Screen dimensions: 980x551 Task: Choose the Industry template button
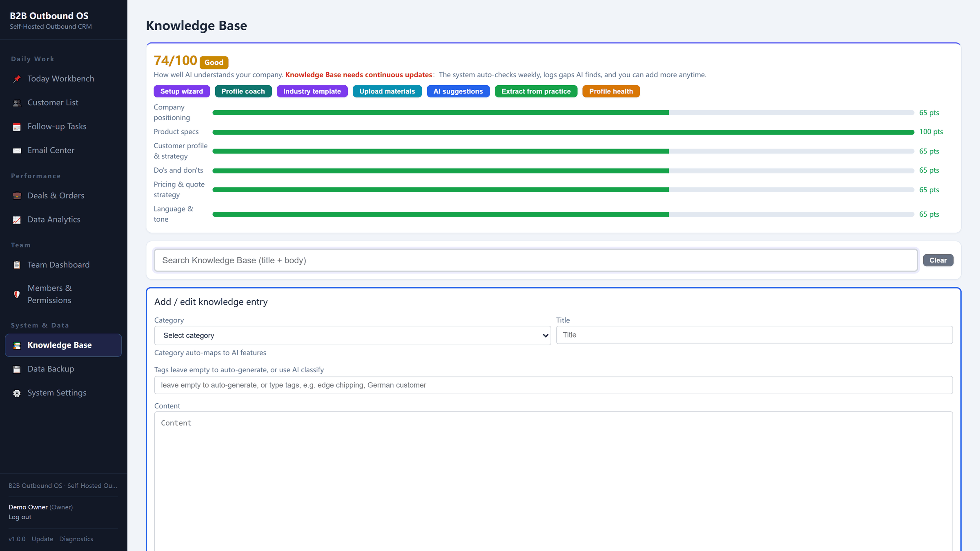(x=312, y=91)
